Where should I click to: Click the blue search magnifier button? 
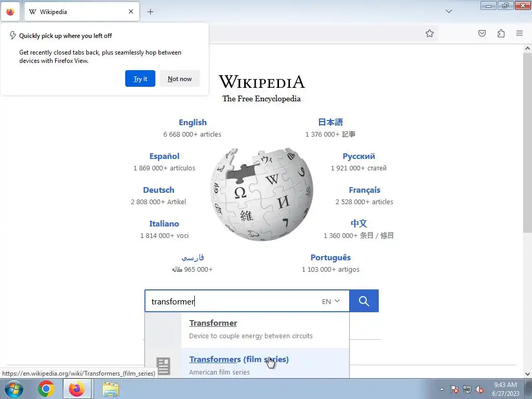pyautogui.click(x=364, y=301)
